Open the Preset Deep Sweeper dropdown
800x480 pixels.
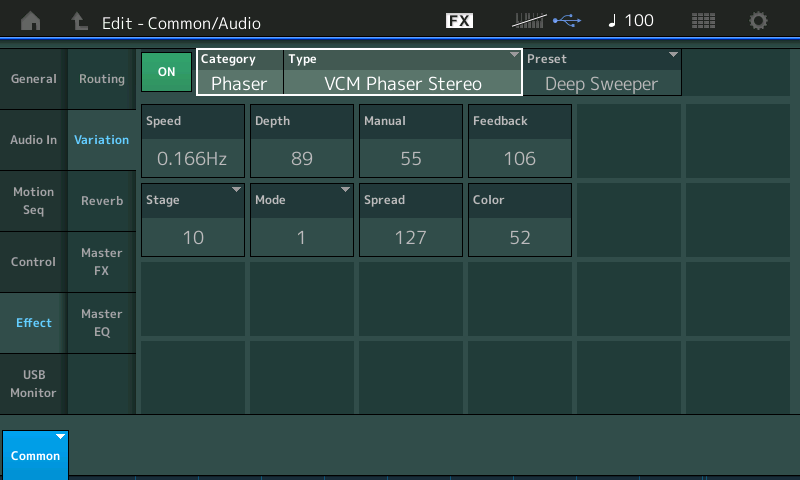[601, 73]
